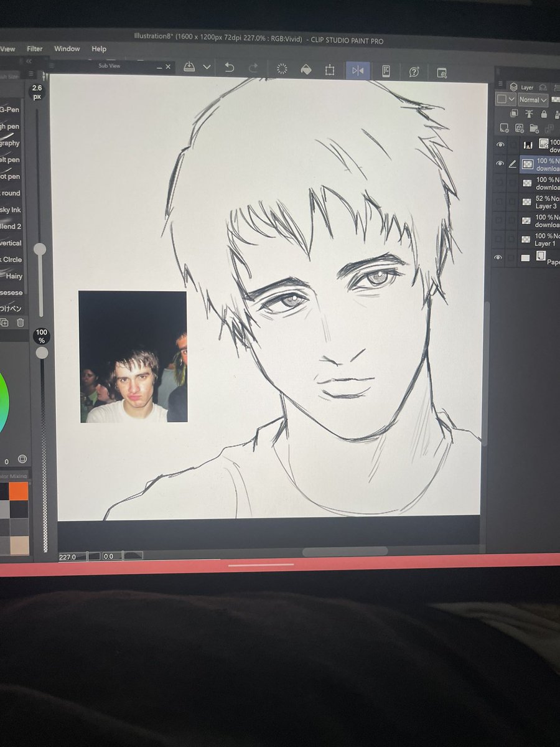Delete sub tool trash can icon

20,322
